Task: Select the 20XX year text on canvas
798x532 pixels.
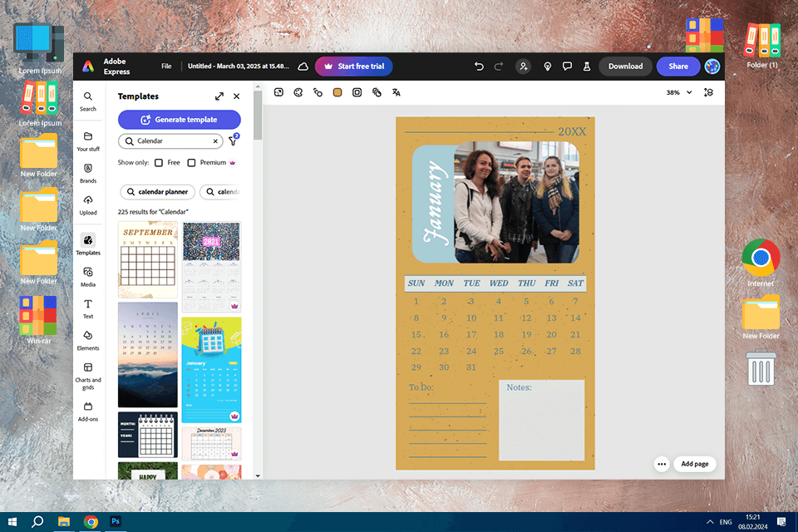Action: (x=572, y=131)
